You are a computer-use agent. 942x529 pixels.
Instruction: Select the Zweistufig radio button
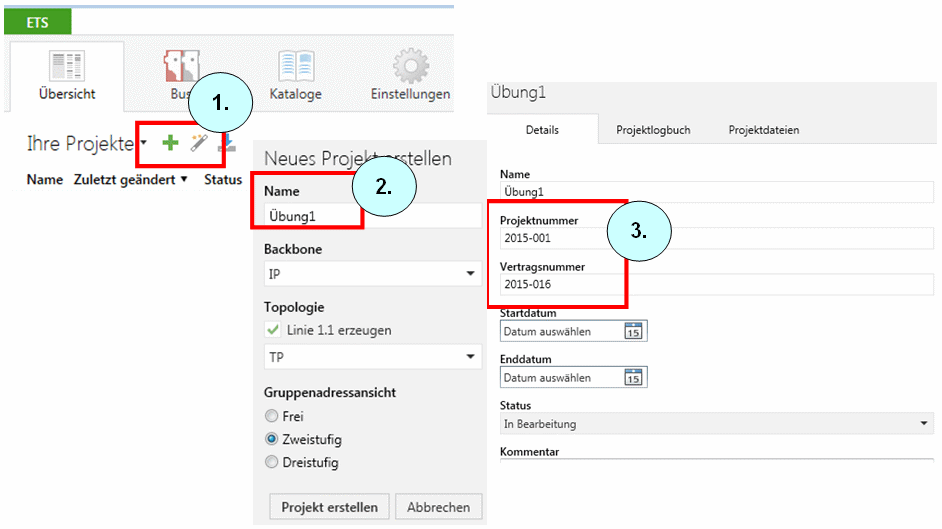271,439
